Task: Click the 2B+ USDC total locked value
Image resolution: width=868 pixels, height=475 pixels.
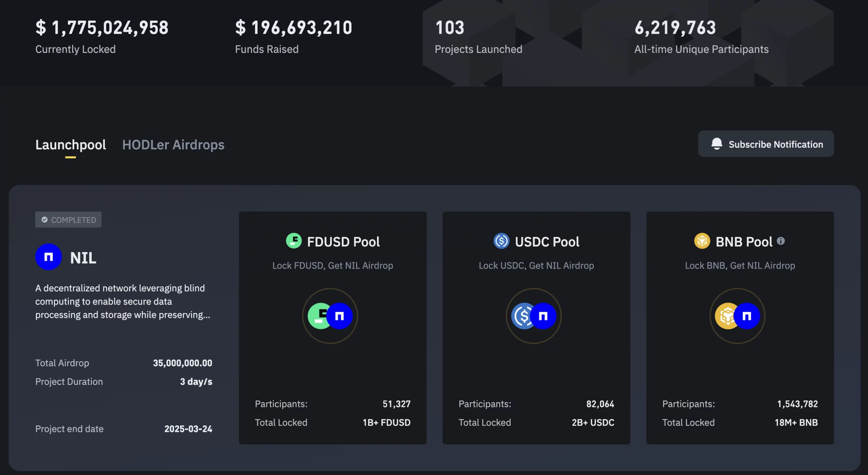Action: click(x=593, y=423)
